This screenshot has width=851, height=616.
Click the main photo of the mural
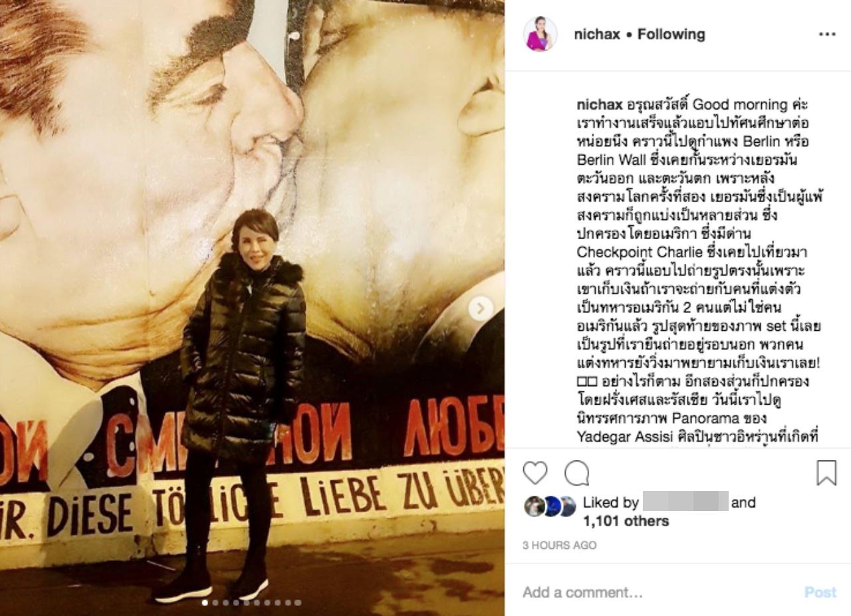click(x=252, y=308)
